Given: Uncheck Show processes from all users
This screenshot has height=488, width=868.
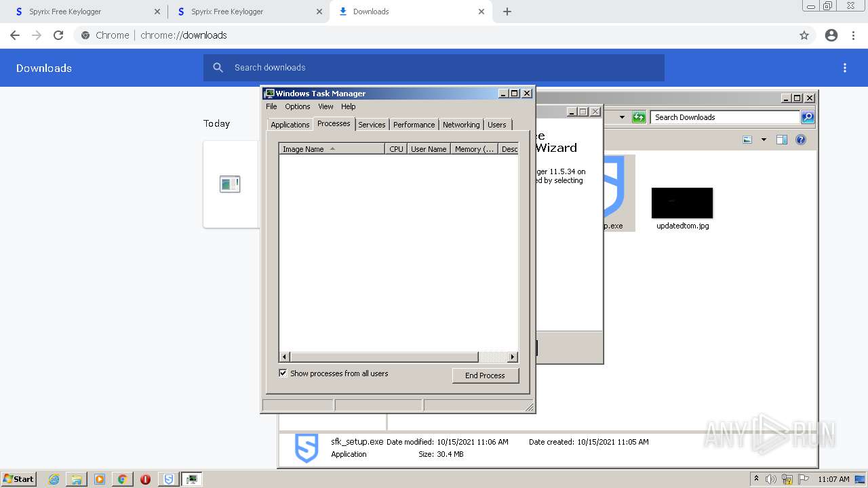Looking at the screenshot, I should click(283, 373).
